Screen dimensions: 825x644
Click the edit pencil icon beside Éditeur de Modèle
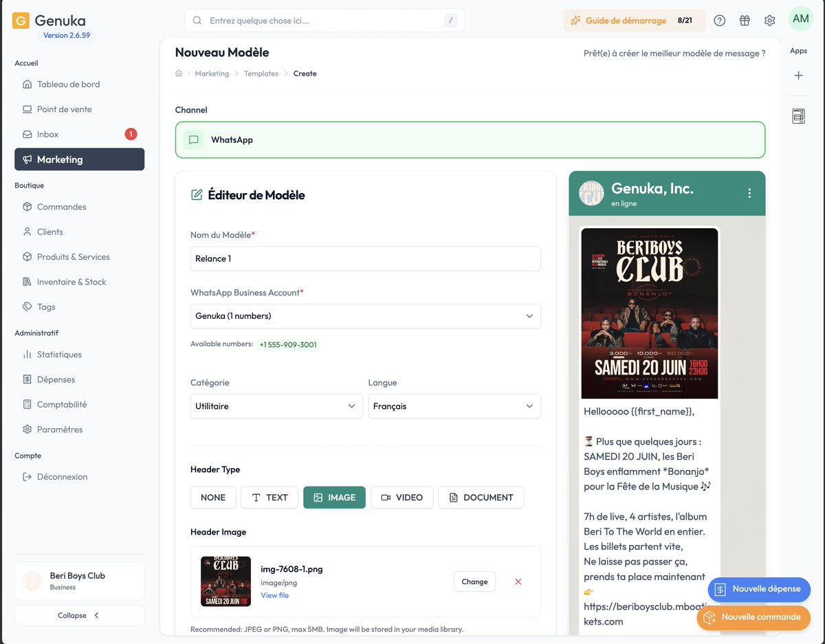tap(197, 195)
